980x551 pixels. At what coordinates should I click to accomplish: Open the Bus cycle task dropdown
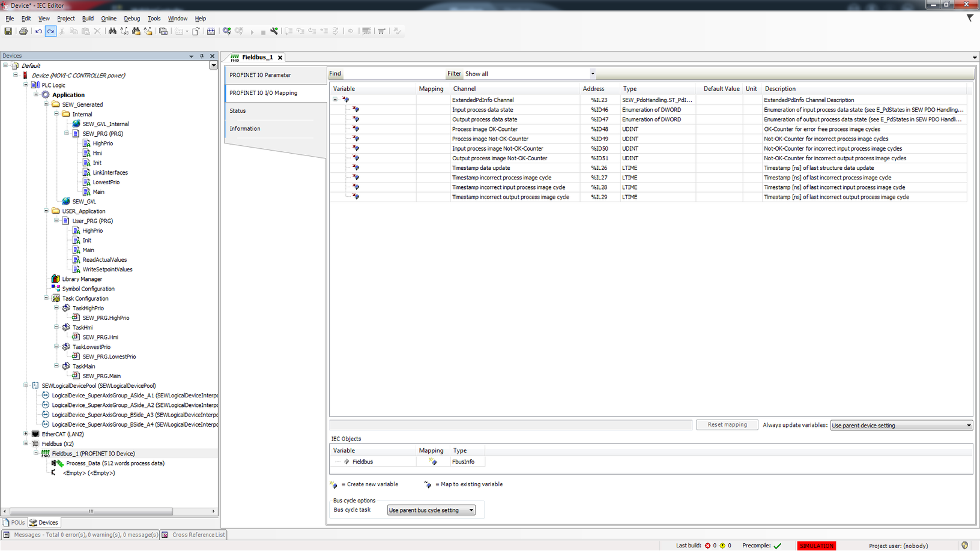[x=471, y=510]
